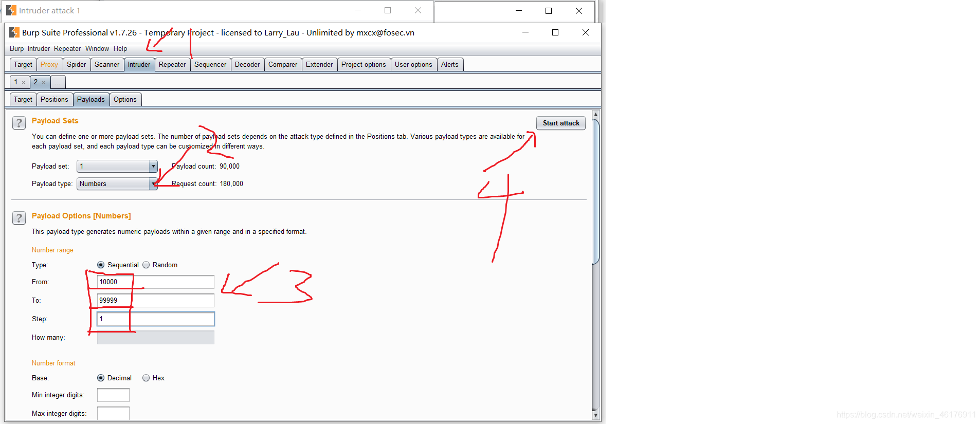The width and height of the screenshot is (980, 424).
Task: Open Payload Sets help question mark
Action: coord(19,123)
